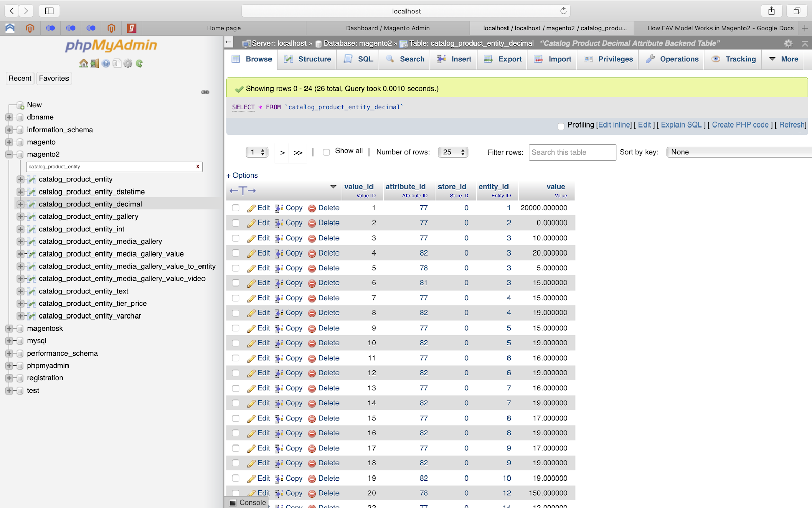Clear the catalog_product_entity filter X
Viewport: 812px width, 508px height.
(x=198, y=167)
